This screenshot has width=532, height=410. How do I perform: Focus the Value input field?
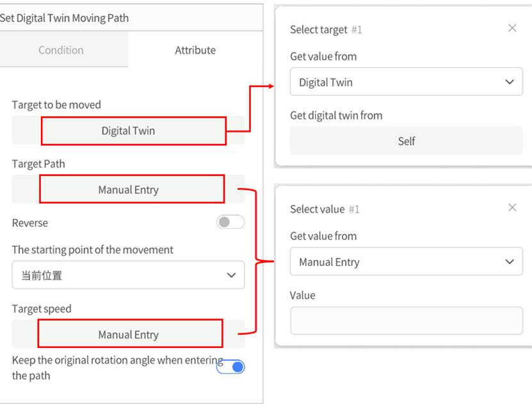406,320
